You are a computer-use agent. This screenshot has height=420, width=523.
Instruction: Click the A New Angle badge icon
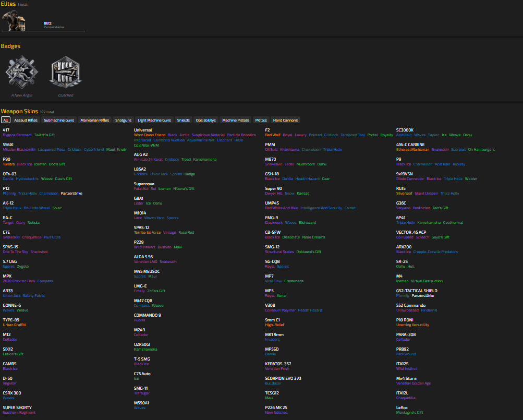tap(22, 73)
